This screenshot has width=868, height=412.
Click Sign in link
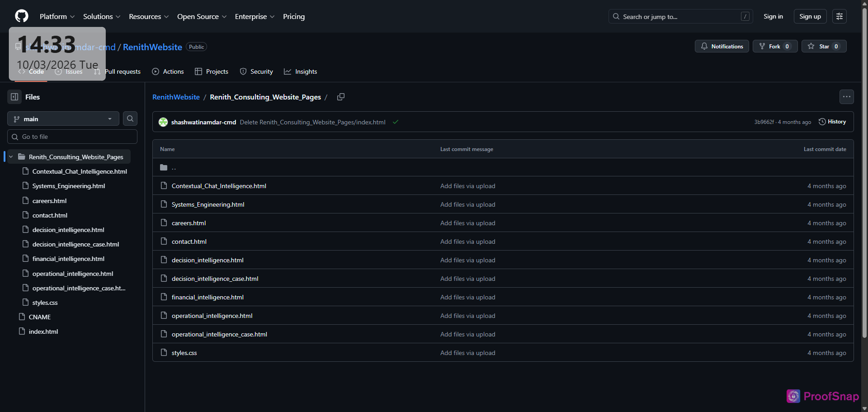(773, 16)
